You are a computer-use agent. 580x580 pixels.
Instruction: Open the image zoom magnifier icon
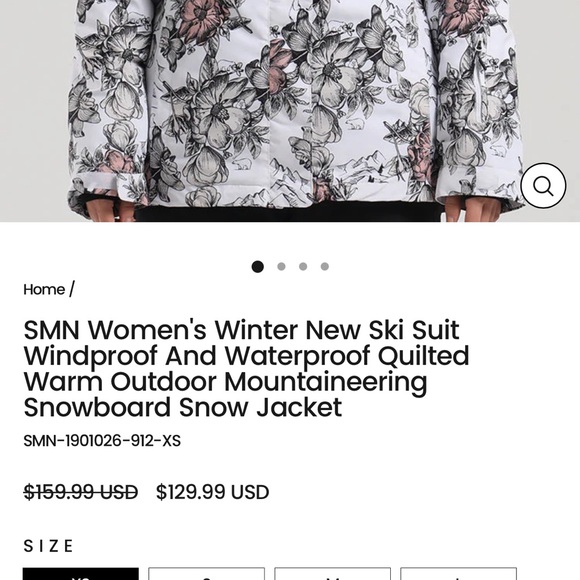[543, 185]
